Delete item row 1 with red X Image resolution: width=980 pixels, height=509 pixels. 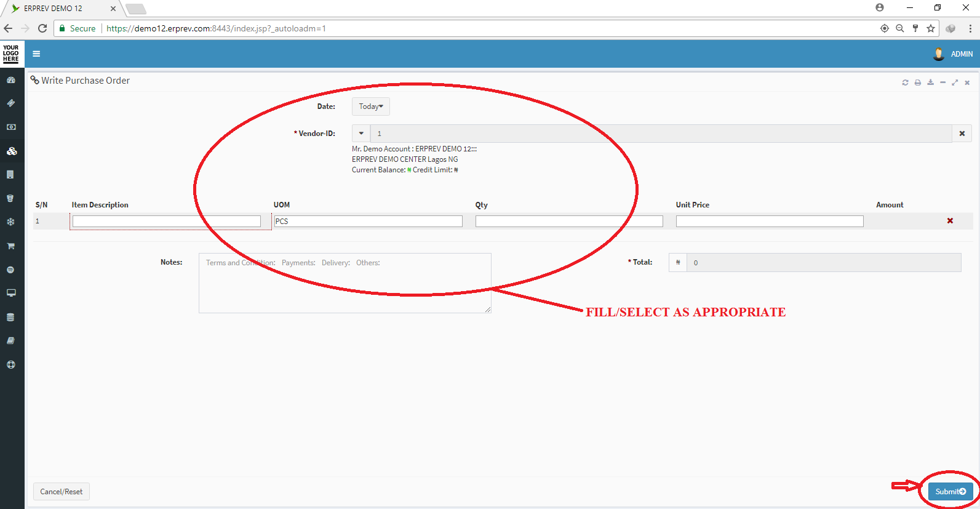(950, 221)
